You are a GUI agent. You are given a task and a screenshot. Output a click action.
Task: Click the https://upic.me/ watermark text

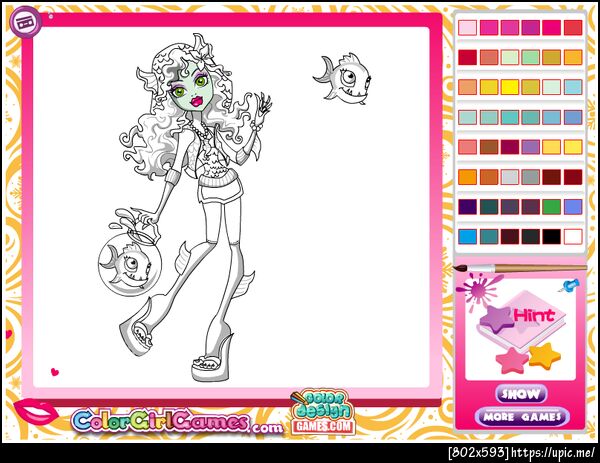click(x=553, y=453)
